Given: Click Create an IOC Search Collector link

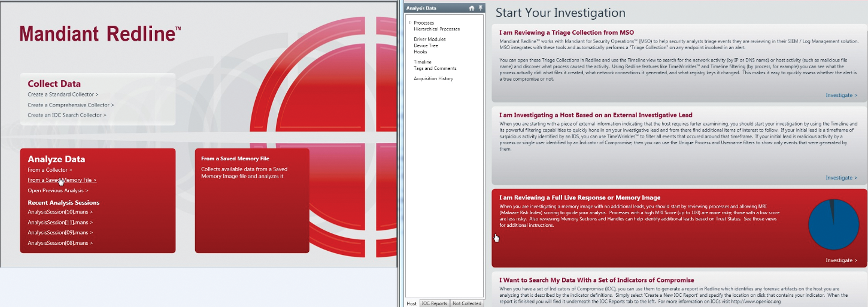Looking at the screenshot, I should [x=67, y=115].
